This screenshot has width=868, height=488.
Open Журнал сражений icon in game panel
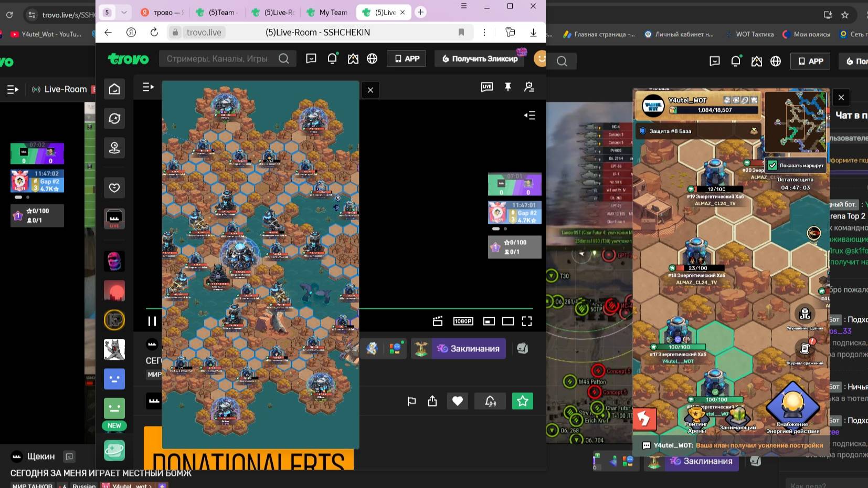[x=805, y=351]
